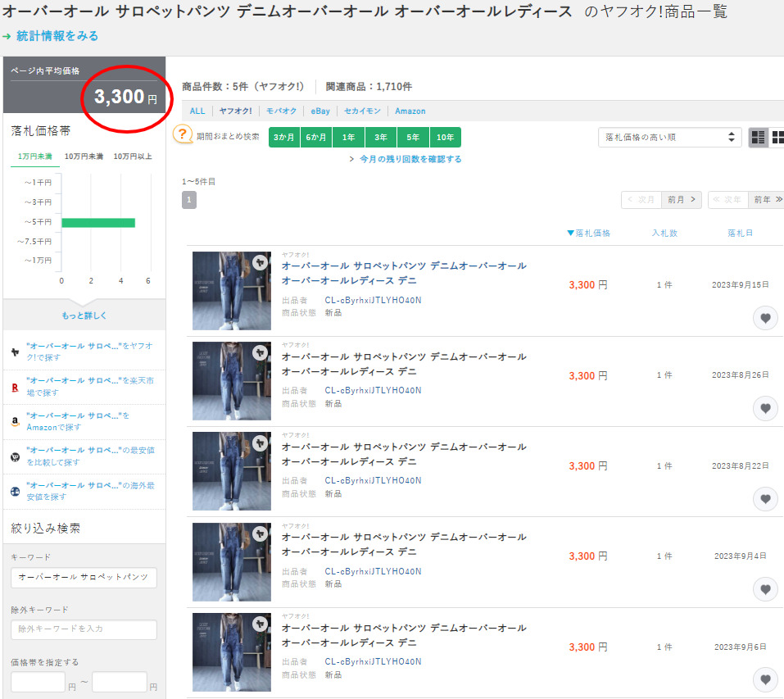Click the green bar in price chart
This screenshot has height=699, width=784.
(x=98, y=222)
